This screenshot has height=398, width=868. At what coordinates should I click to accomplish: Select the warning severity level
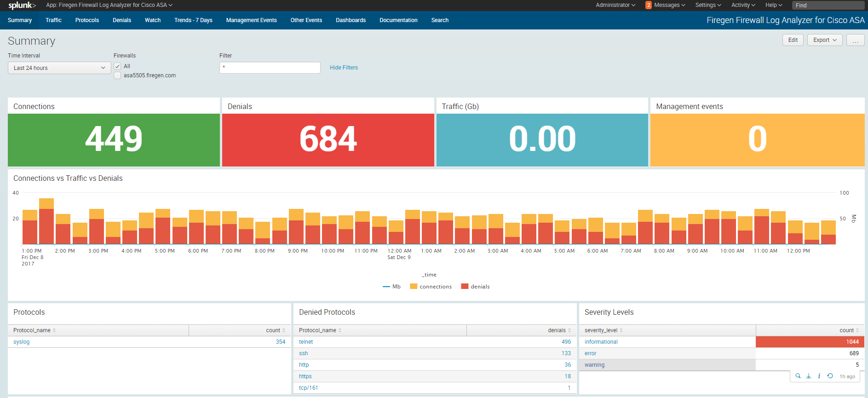tap(594, 365)
